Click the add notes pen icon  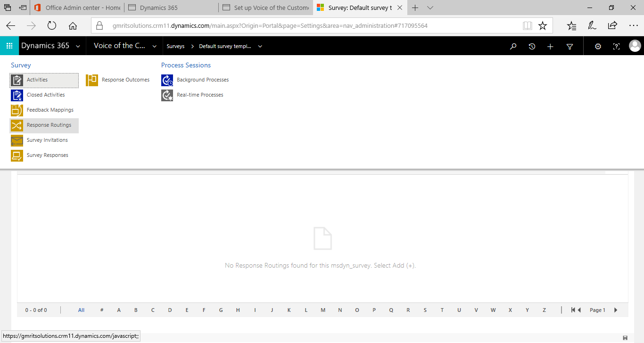pos(592,26)
